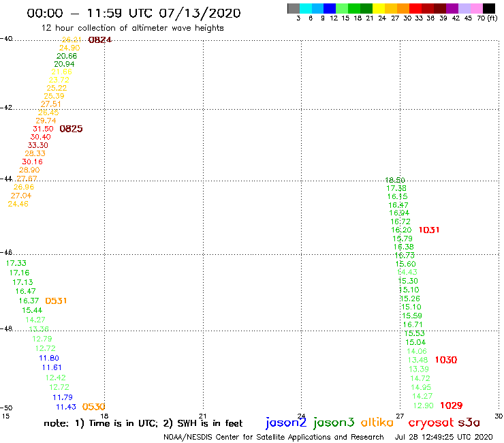Click the 21.66 wave height value
Screen dimensions: 504x443
click(x=62, y=72)
